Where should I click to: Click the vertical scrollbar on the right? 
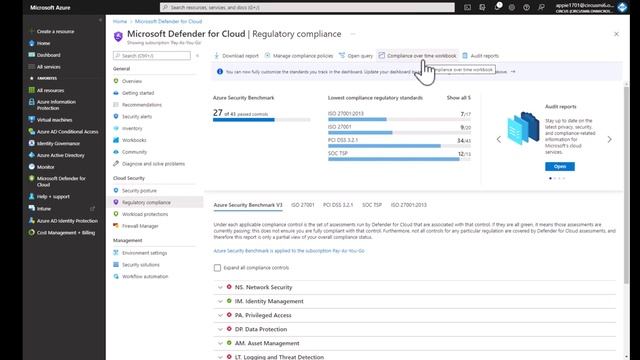pos(627,185)
